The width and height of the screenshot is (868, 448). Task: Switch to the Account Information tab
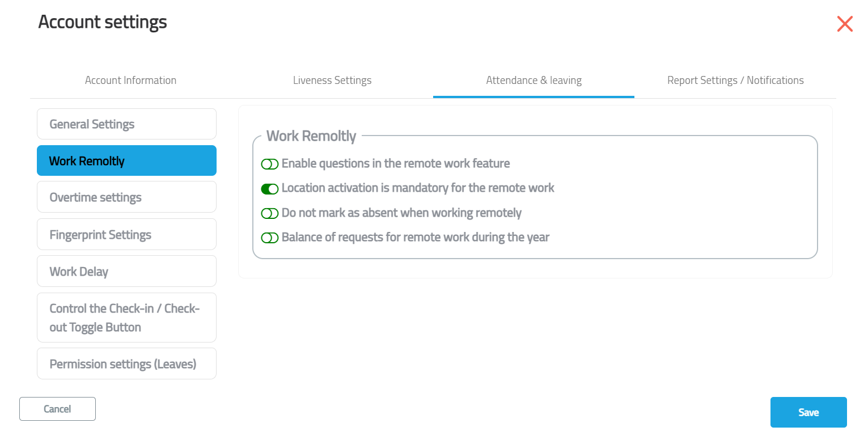coord(130,81)
